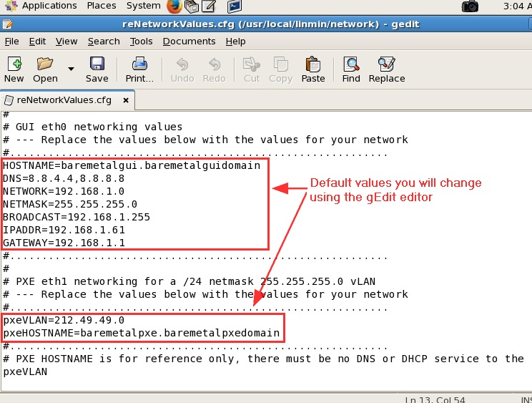Click the gedit window title bar icon

(x=7, y=24)
